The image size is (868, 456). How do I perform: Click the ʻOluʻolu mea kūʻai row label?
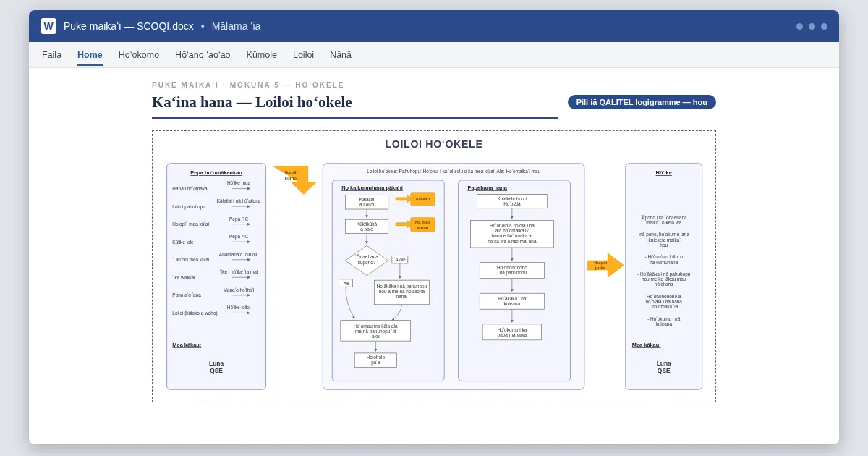(x=191, y=260)
